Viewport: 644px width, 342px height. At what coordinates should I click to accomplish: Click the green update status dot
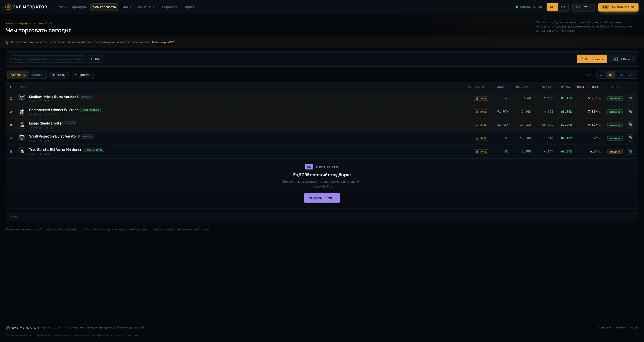click(x=517, y=7)
